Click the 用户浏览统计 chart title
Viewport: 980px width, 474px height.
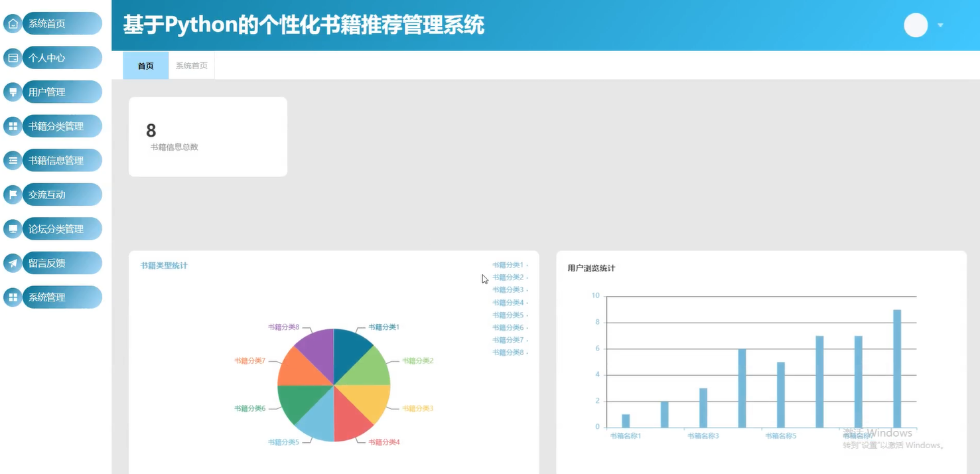coord(591,268)
